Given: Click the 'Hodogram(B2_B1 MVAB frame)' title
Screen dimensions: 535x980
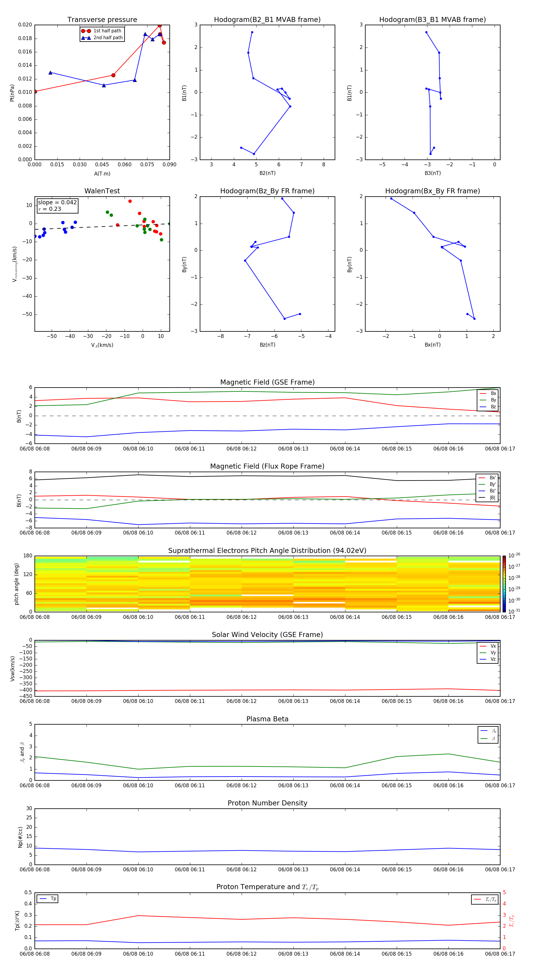Looking at the screenshot, I should (x=267, y=20).
